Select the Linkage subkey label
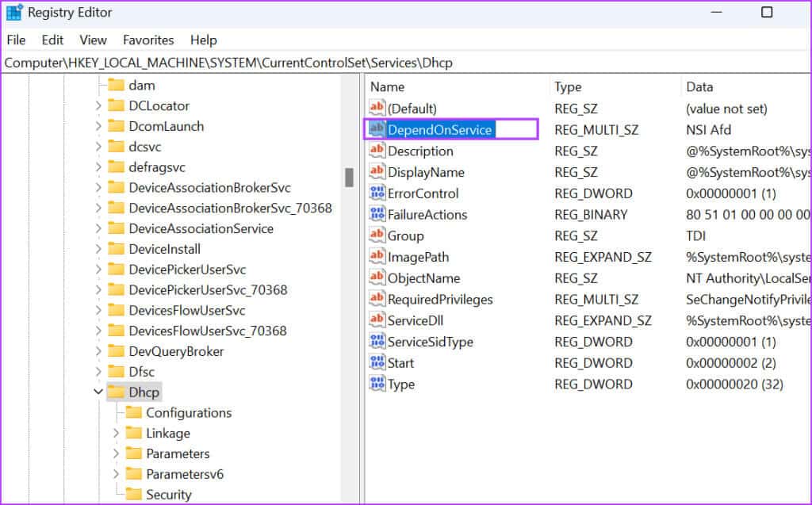812x505 pixels. (168, 433)
